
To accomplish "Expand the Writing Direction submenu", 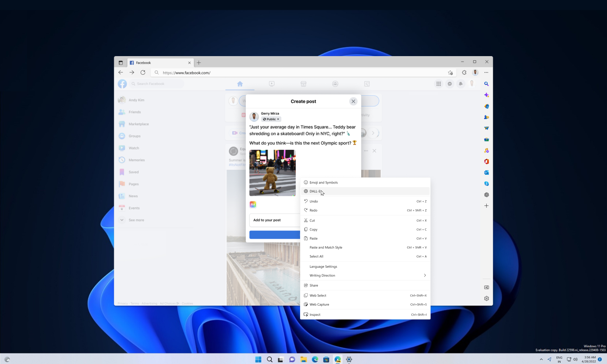I will 365,275.
